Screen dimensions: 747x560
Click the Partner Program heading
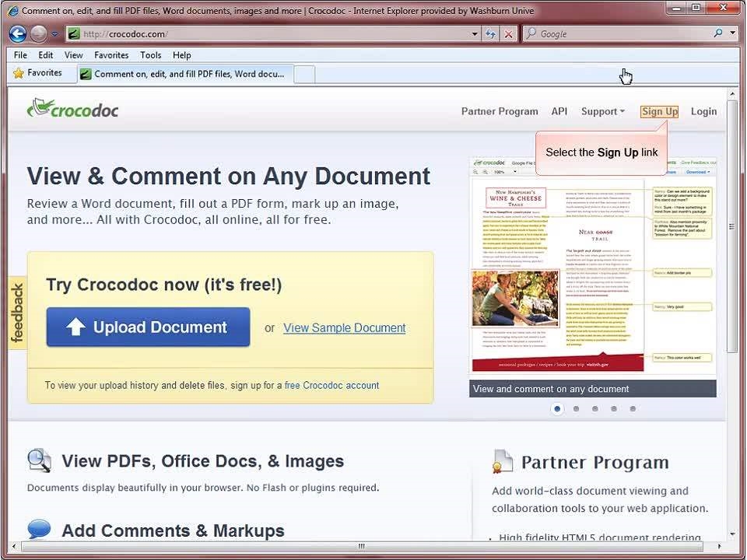595,462
